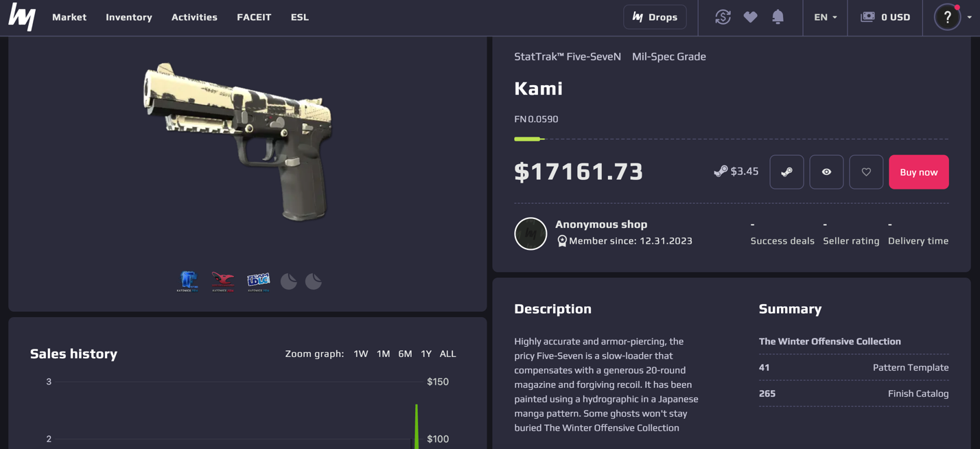The height and width of the screenshot is (449, 980).
Task: Click the second empty sticker slot
Action: 314,281
